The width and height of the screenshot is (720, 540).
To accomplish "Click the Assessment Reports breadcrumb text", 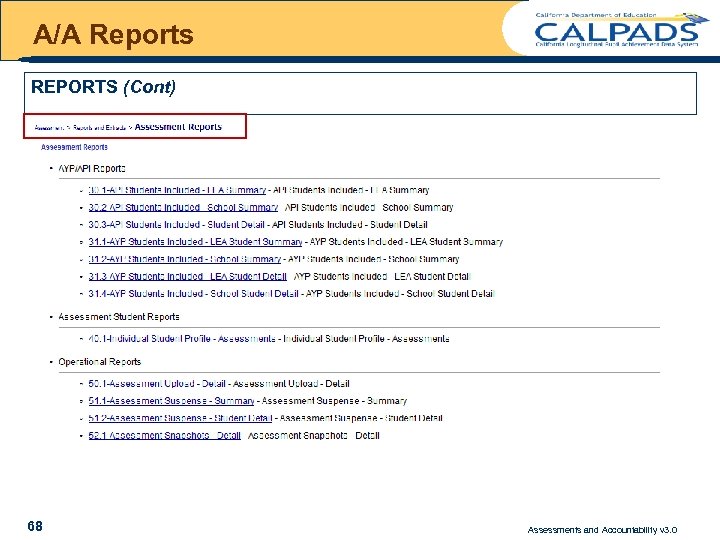I will point(178,127).
